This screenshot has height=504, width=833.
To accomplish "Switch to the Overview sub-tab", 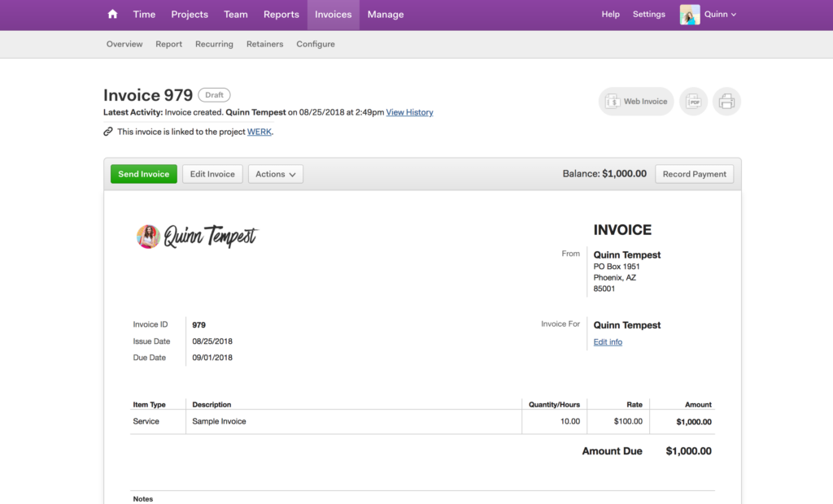I will 124,44.
